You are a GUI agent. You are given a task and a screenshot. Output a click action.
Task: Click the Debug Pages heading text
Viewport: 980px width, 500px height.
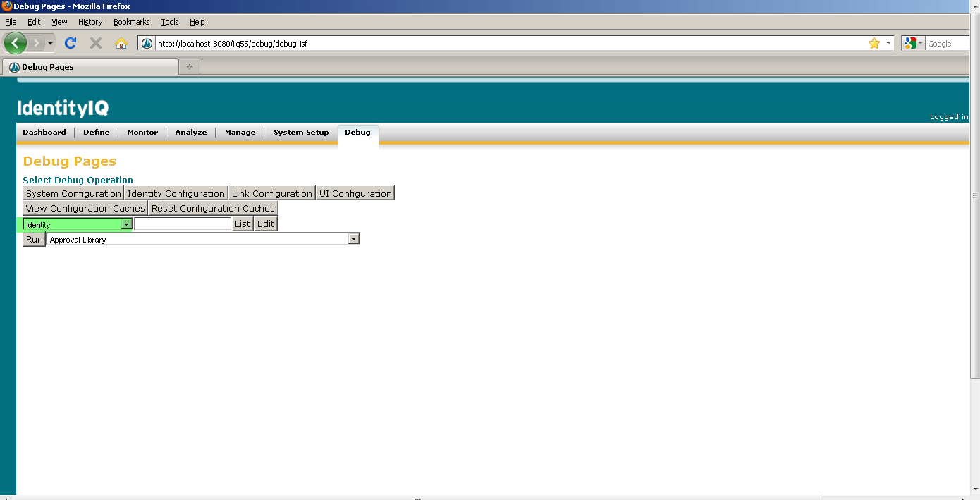[69, 161]
